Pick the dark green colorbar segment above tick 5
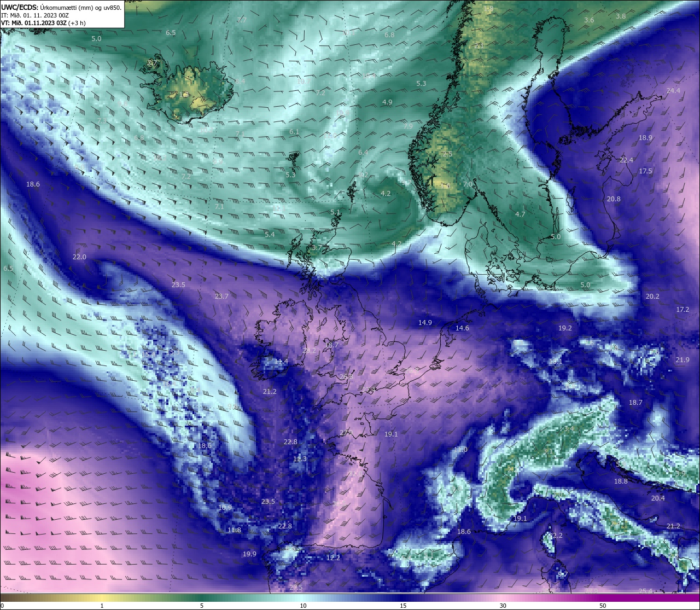This screenshot has width=700, height=610. pyautogui.click(x=202, y=597)
